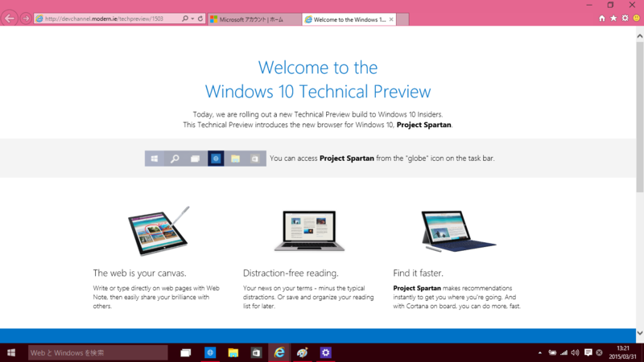The image size is (644, 362).
Task: Open the address bar autocomplete dropdown arrow
Action: click(x=192, y=19)
